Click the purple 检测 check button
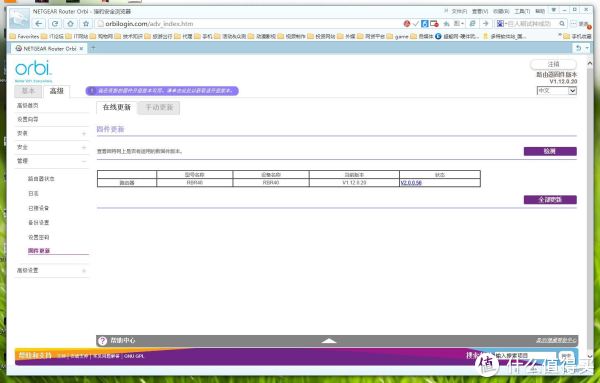Viewport: 600px width, 383px height. coord(550,151)
